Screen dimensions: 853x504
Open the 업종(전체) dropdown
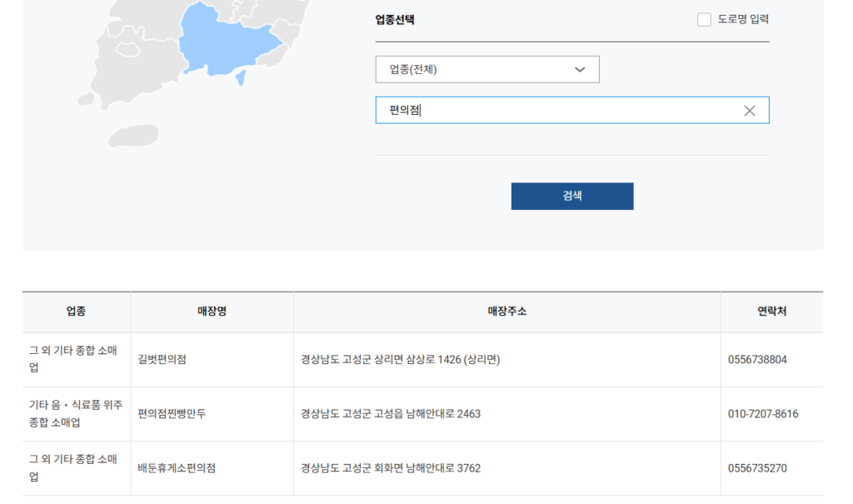(487, 69)
